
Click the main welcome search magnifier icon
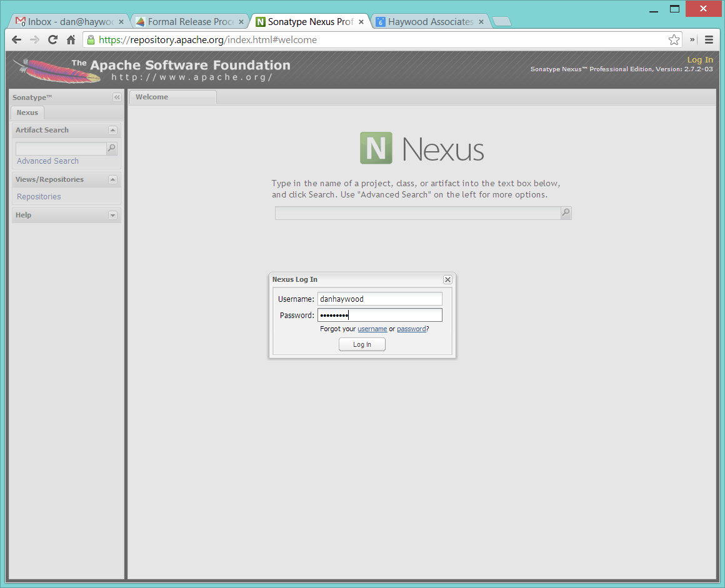(566, 213)
